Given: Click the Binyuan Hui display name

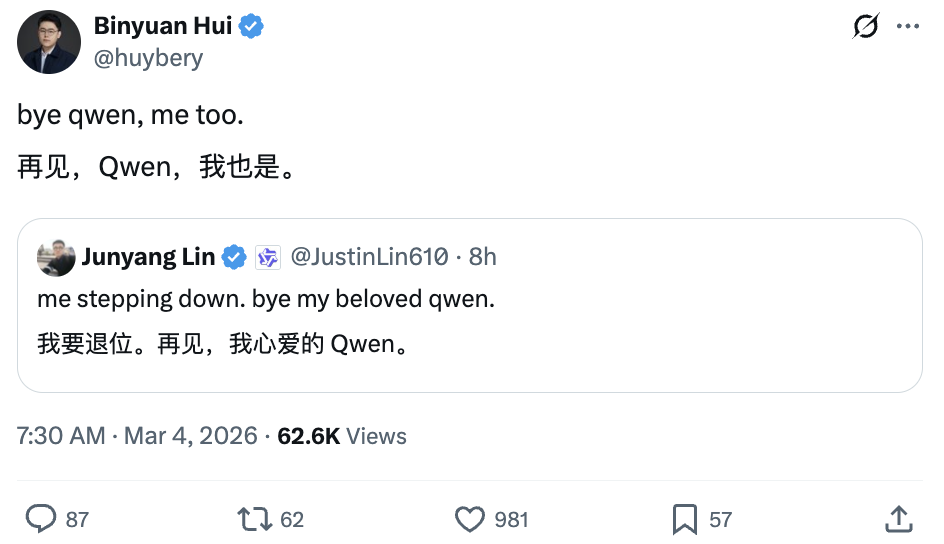Looking at the screenshot, I should click(x=163, y=27).
